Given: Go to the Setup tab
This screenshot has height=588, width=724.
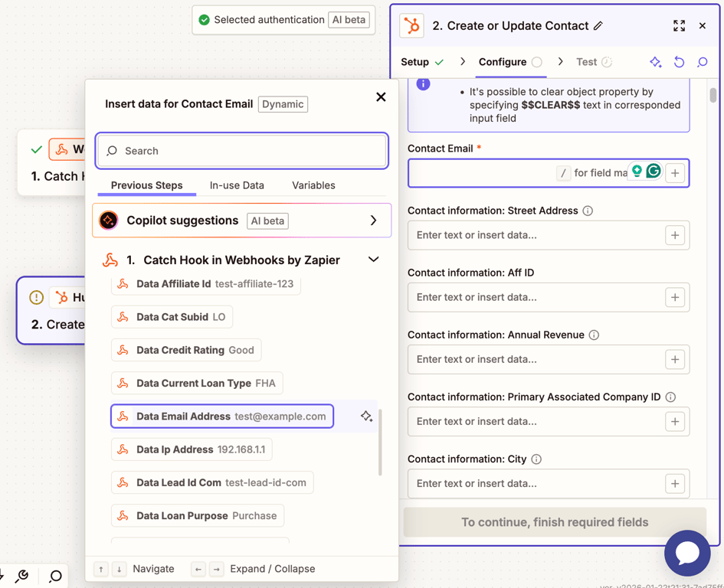Looking at the screenshot, I should click(422, 62).
